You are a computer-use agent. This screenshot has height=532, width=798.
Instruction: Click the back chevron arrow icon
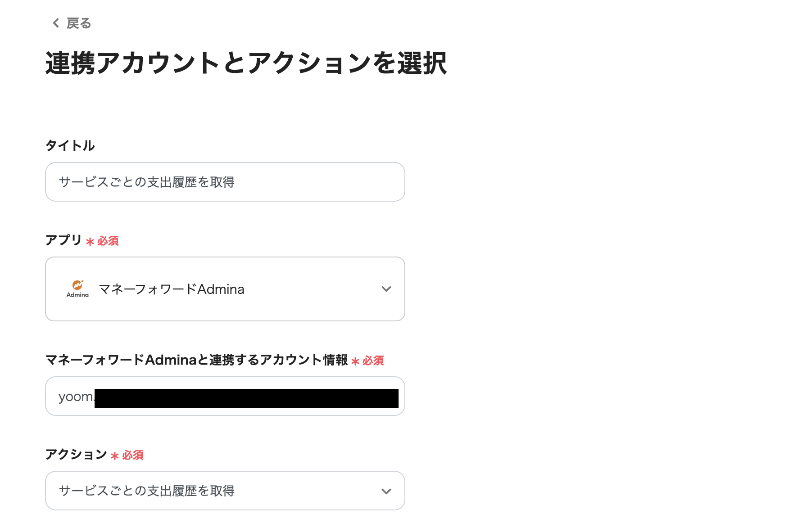pos(56,23)
